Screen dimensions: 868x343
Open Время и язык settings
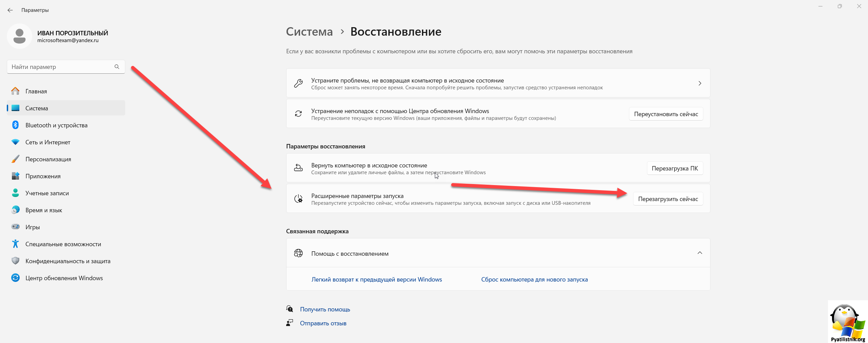tap(66, 210)
